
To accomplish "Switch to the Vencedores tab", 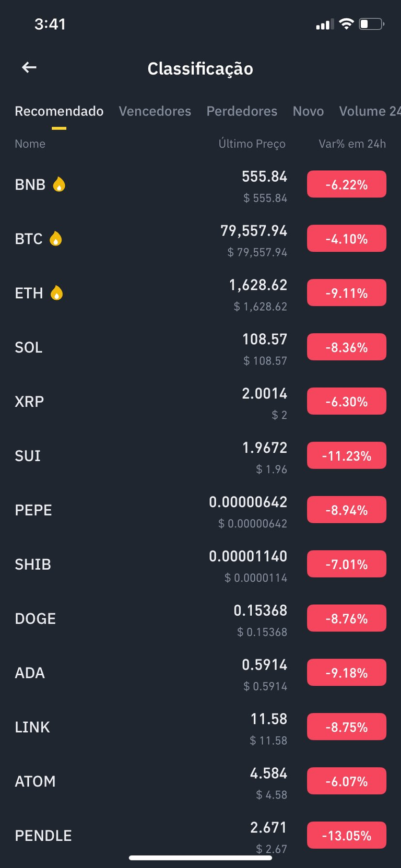I will pyautogui.click(x=155, y=111).
